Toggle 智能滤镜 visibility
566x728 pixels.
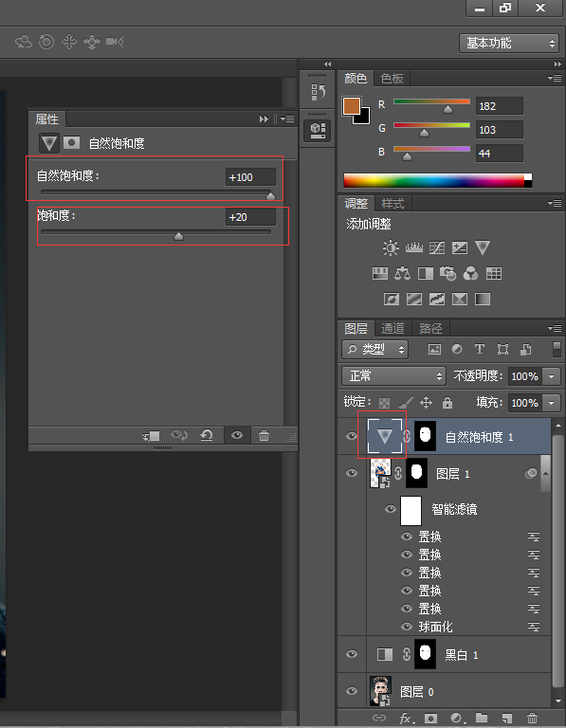click(x=391, y=509)
